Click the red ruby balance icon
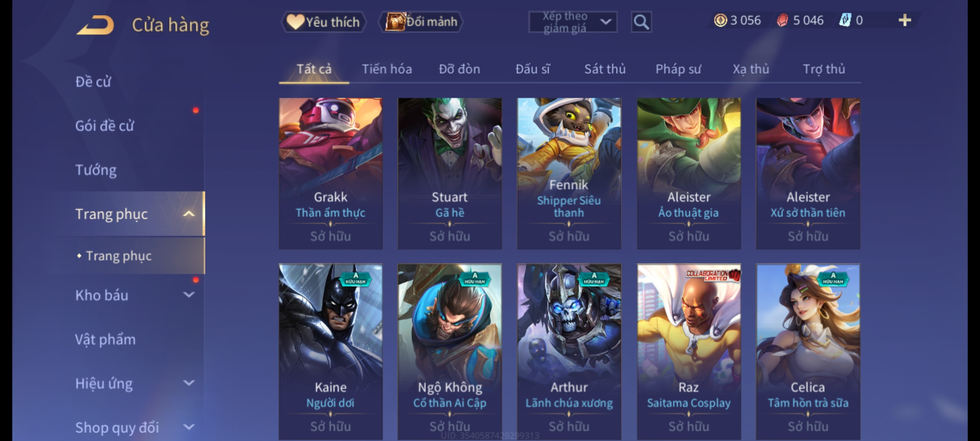This screenshot has width=980, height=441. 782,20
